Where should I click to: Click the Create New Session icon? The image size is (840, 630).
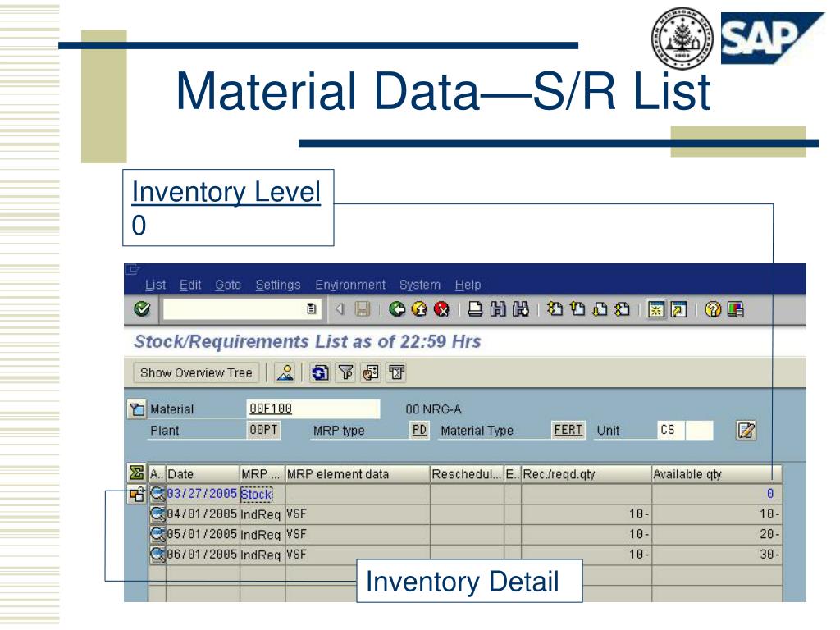click(655, 309)
